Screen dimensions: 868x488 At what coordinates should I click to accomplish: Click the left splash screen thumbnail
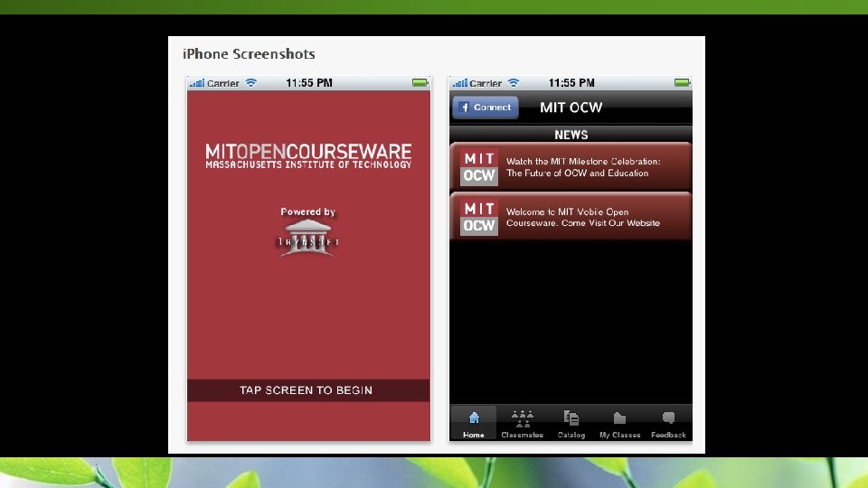[x=308, y=258]
